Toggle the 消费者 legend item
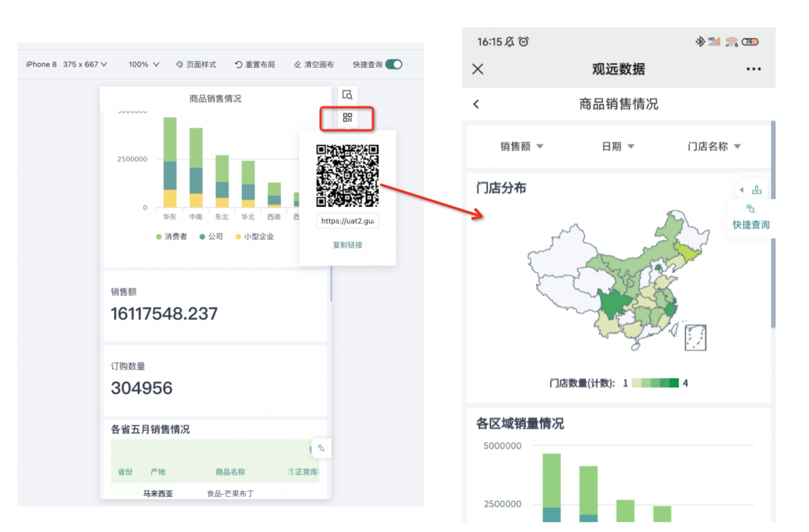Image resolution: width=809 pixels, height=532 pixels. [171, 237]
